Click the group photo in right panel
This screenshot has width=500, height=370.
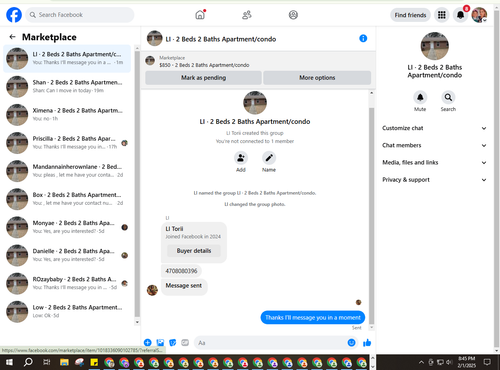click(435, 46)
